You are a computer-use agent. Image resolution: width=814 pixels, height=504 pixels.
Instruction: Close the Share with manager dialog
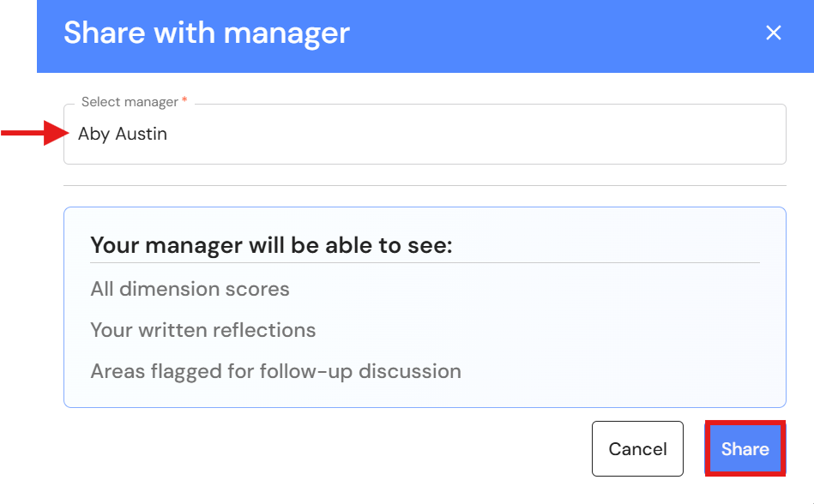(x=774, y=33)
